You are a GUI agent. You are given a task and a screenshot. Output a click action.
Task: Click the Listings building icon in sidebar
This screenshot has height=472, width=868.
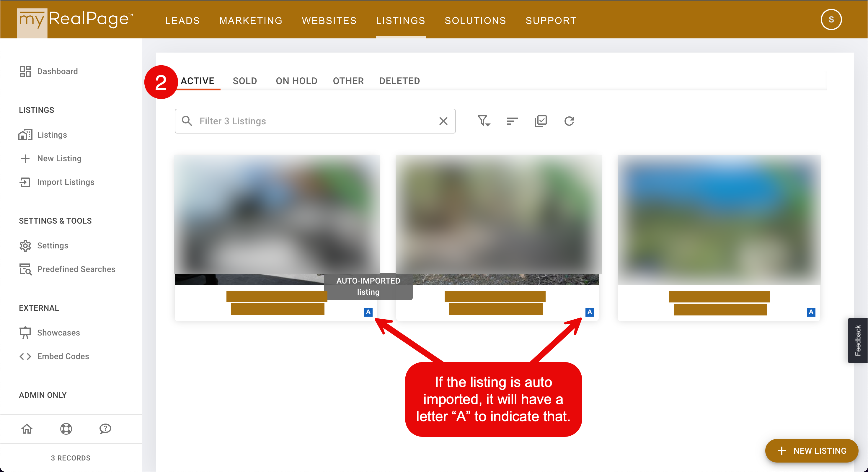coord(25,135)
